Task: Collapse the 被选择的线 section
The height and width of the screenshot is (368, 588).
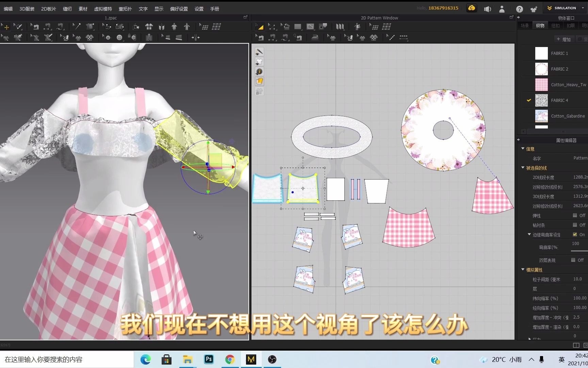Action: 523,168
